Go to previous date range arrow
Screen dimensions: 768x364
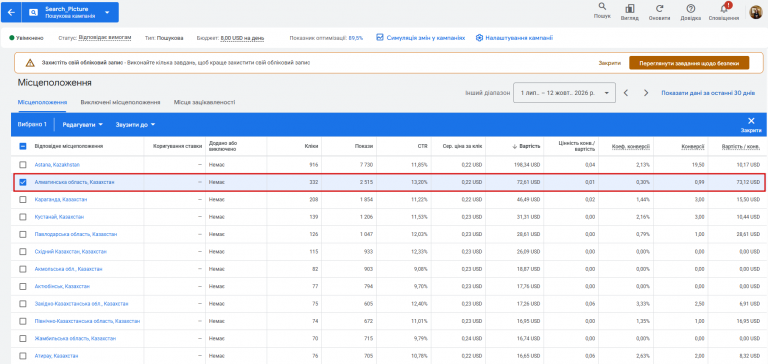[x=626, y=93]
